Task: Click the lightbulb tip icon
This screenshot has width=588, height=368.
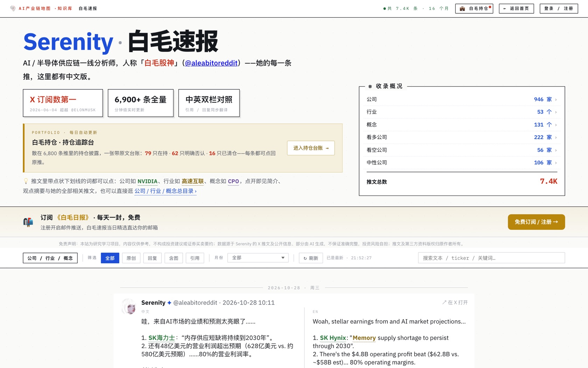Action: [x=26, y=181]
